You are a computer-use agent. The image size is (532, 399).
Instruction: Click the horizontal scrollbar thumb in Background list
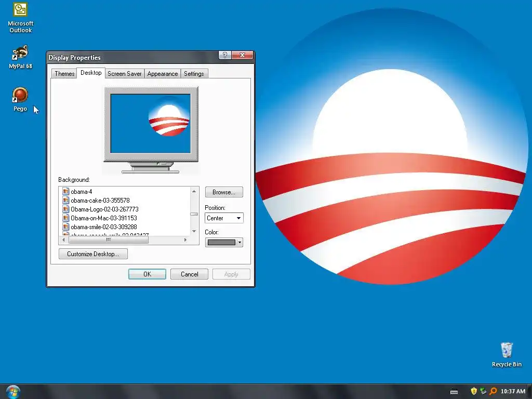coord(109,240)
